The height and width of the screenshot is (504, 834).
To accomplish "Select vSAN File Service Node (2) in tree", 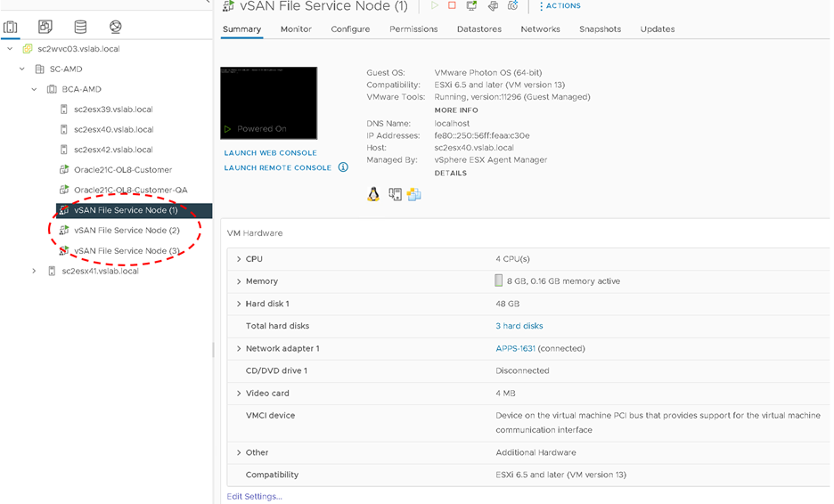I will 126,231.
